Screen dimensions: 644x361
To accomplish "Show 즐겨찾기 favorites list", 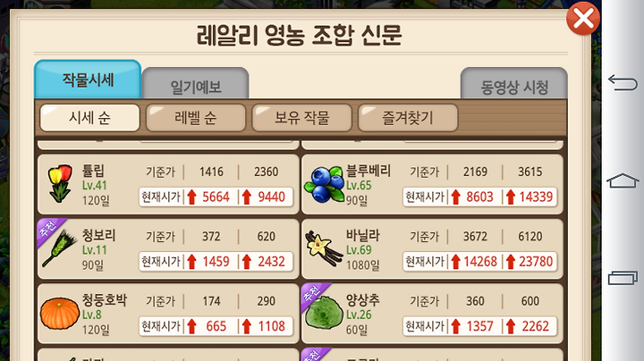I will pos(408,118).
